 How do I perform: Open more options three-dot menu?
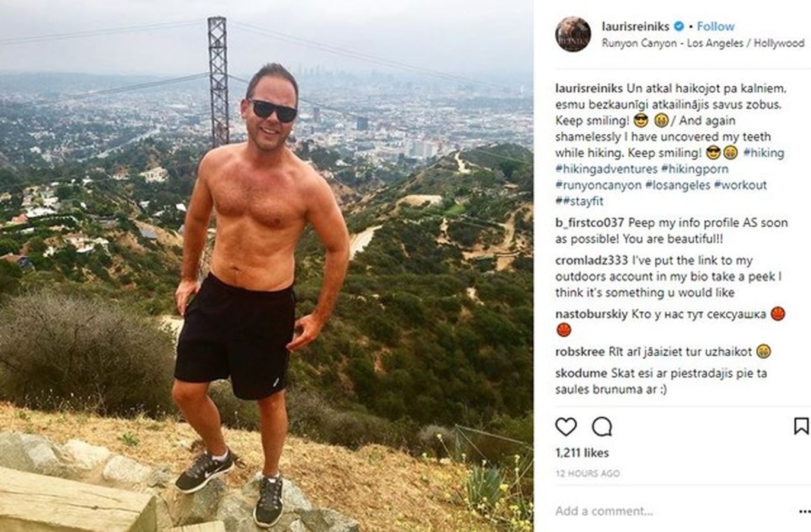804,511
